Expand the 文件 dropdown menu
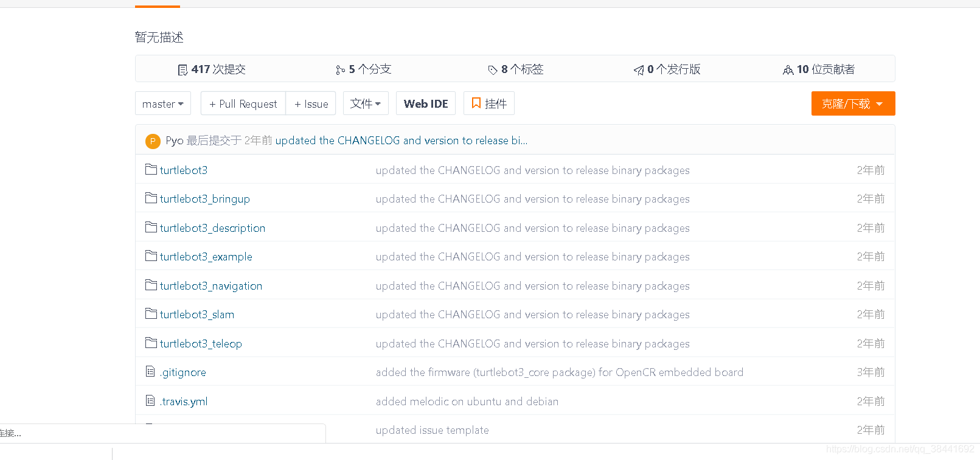 pyautogui.click(x=366, y=103)
